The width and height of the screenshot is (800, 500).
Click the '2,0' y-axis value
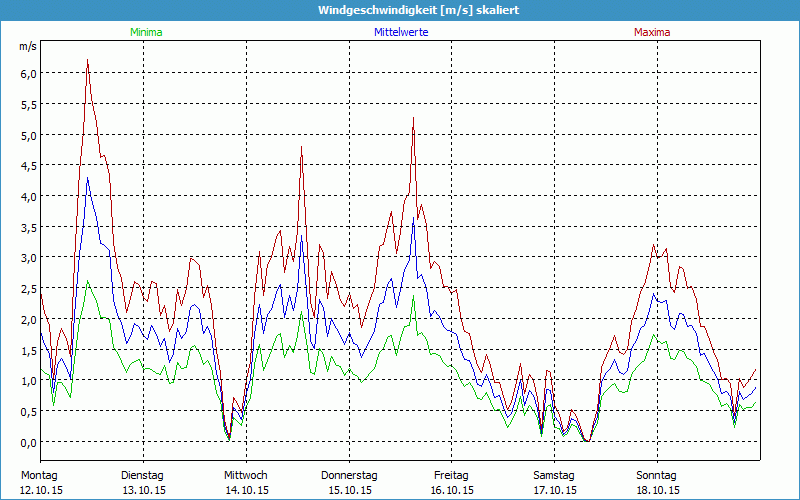click(28, 319)
